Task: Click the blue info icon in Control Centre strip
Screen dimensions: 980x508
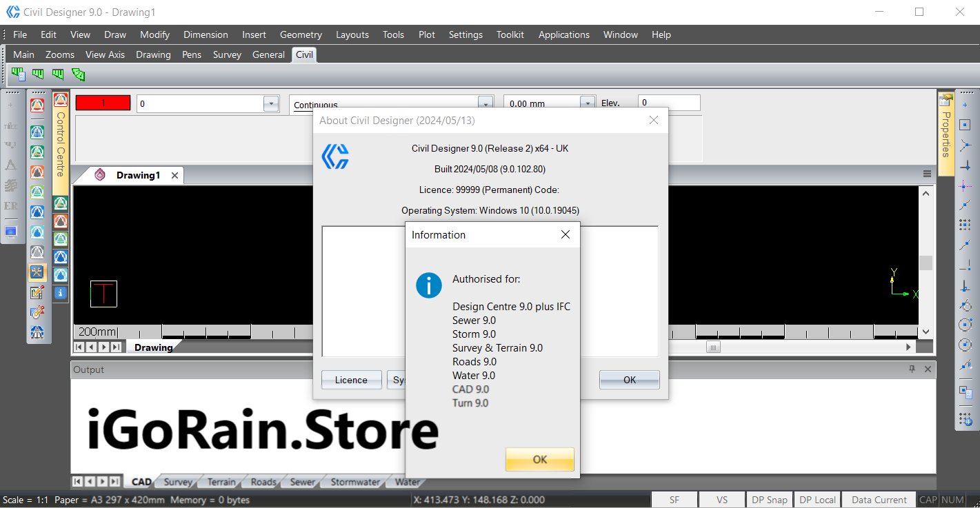Action: click(61, 293)
